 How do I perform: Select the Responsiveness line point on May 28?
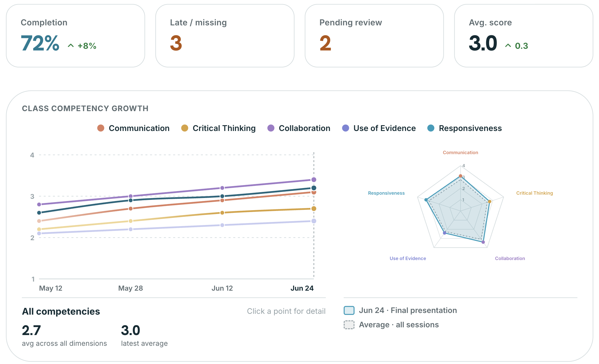pyautogui.click(x=131, y=200)
